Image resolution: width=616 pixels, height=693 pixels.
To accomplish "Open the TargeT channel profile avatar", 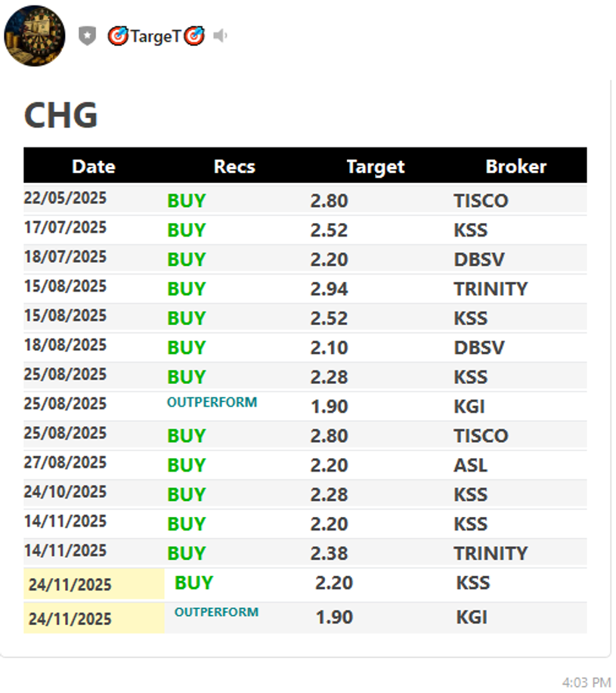I will pos(35,36).
